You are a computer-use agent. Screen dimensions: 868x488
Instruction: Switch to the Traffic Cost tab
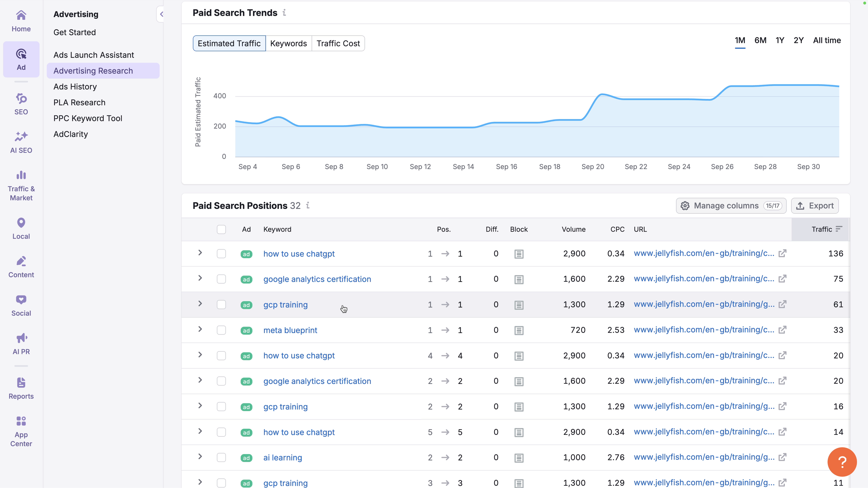[338, 43]
